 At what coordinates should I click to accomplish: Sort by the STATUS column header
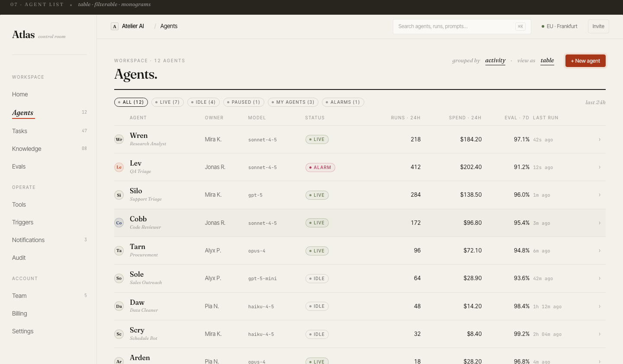(315, 118)
